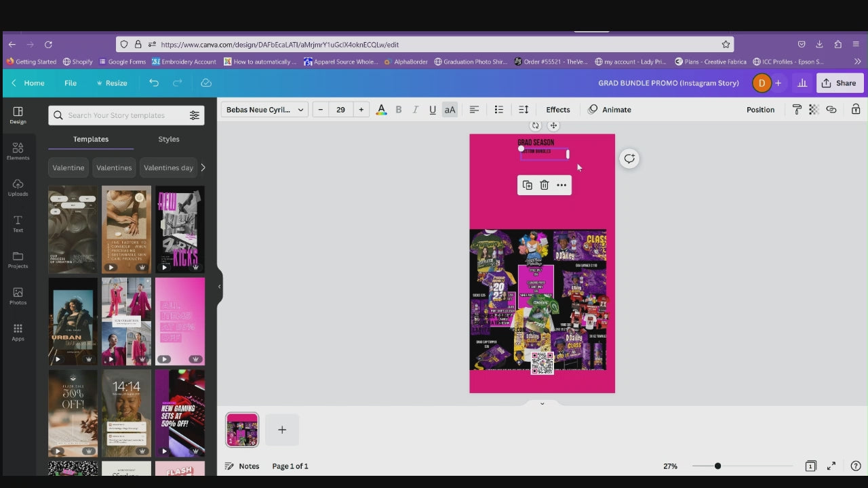The height and width of the screenshot is (488, 868).
Task: Open the Design panel in sidebar
Action: coord(18,115)
